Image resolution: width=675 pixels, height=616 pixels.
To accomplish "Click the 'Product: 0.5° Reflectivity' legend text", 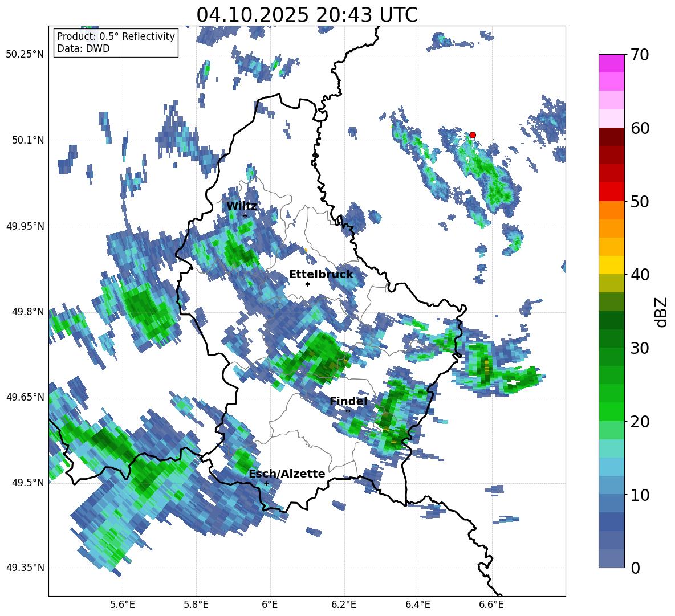I will (116, 36).
